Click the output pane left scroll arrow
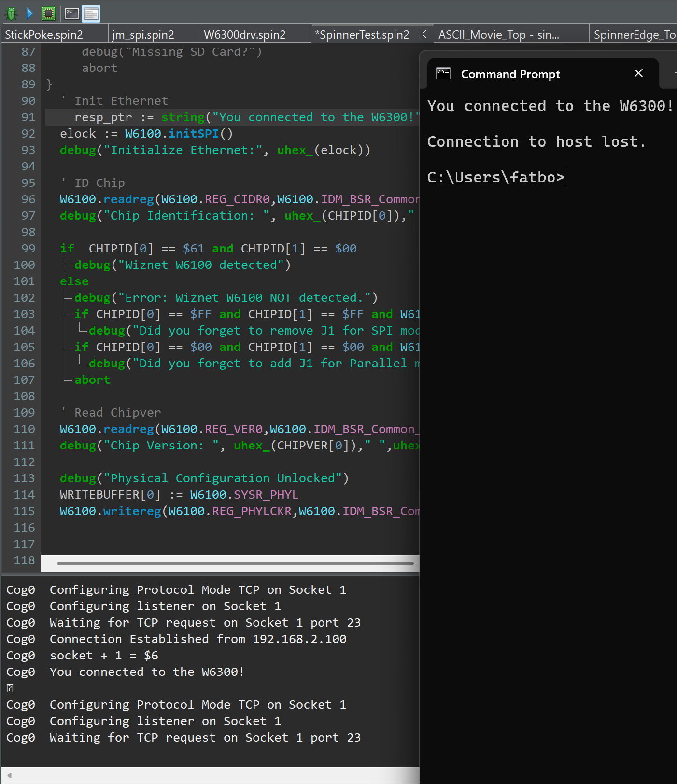The width and height of the screenshot is (677, 784). (x=9, y=775)
